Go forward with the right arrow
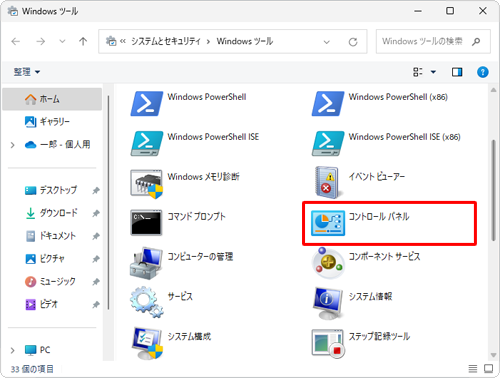This screenshot has width=500, height=378. tap(41, 41)
